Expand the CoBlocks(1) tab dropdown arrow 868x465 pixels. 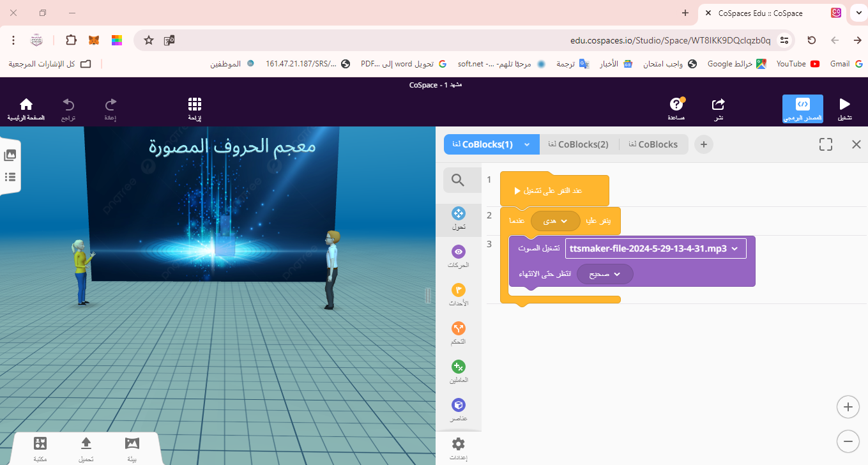(527, 144)
